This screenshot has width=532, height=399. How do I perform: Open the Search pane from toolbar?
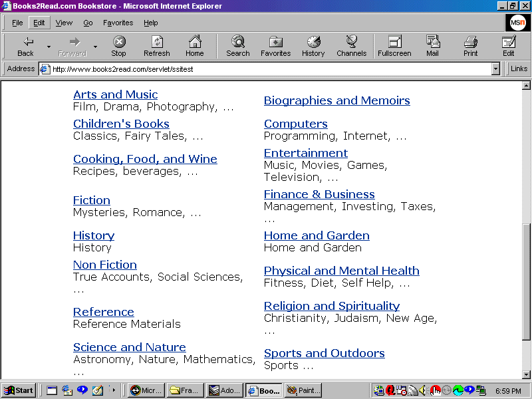tap(238, 46)
